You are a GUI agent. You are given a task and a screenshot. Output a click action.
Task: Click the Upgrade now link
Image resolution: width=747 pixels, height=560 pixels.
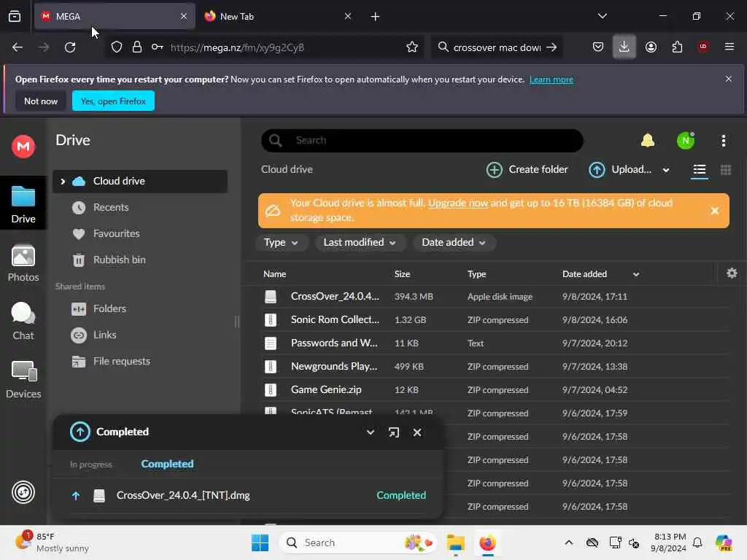(x=458, y=203)
